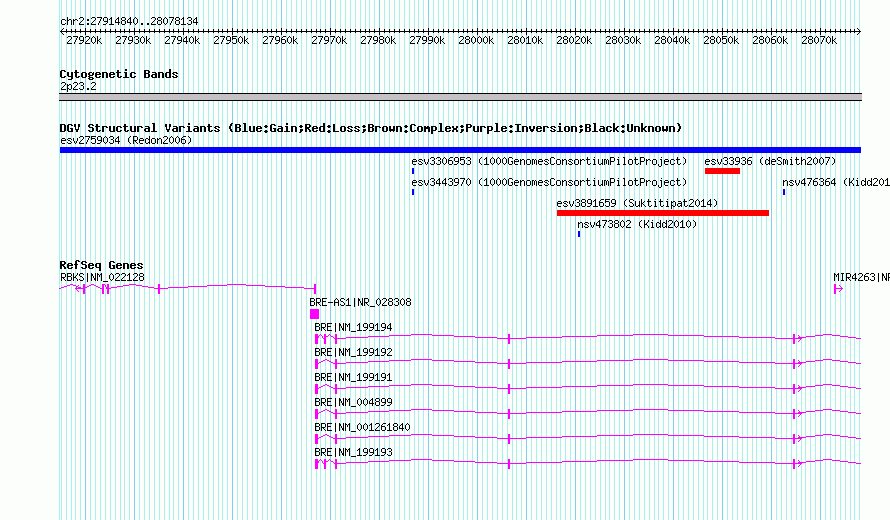Open the BRE|NM_199192 transcript label
This screenshot has height=520, width=890.
pyautogui.click(x=353, y=352)
